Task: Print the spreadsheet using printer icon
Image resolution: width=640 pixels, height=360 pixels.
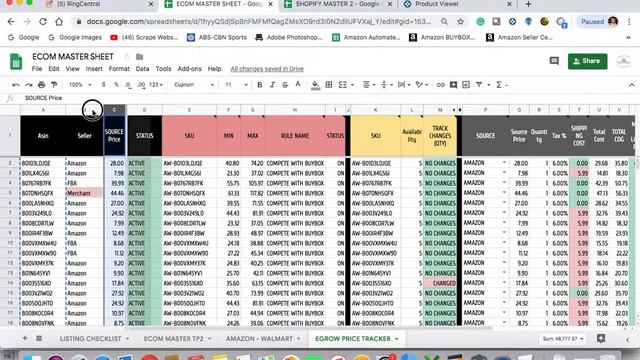Action: (x=41, y=85)
